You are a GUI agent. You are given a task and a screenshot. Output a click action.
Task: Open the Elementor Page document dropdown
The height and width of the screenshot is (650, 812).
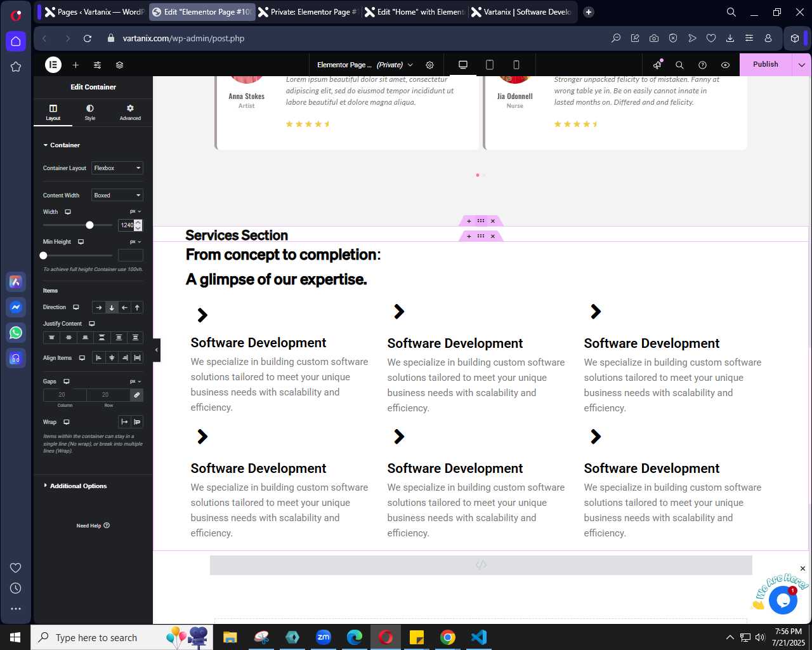point(365,65)
